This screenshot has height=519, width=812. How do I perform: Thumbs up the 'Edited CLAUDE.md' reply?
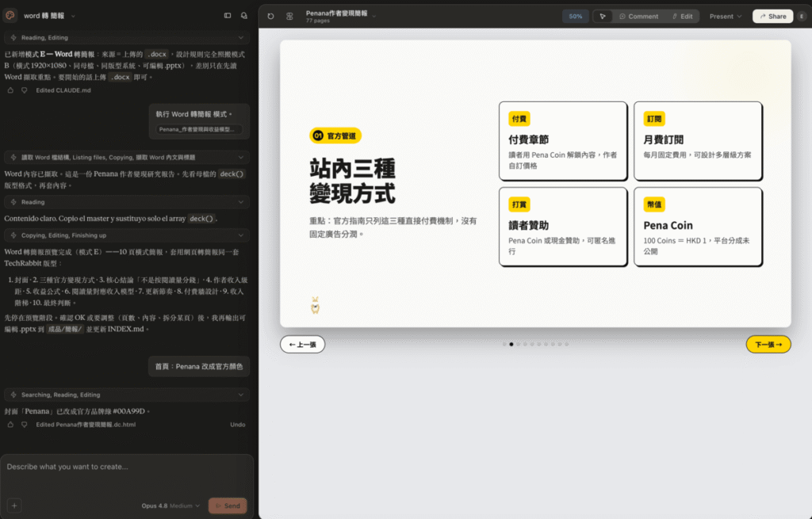[10, 90]
